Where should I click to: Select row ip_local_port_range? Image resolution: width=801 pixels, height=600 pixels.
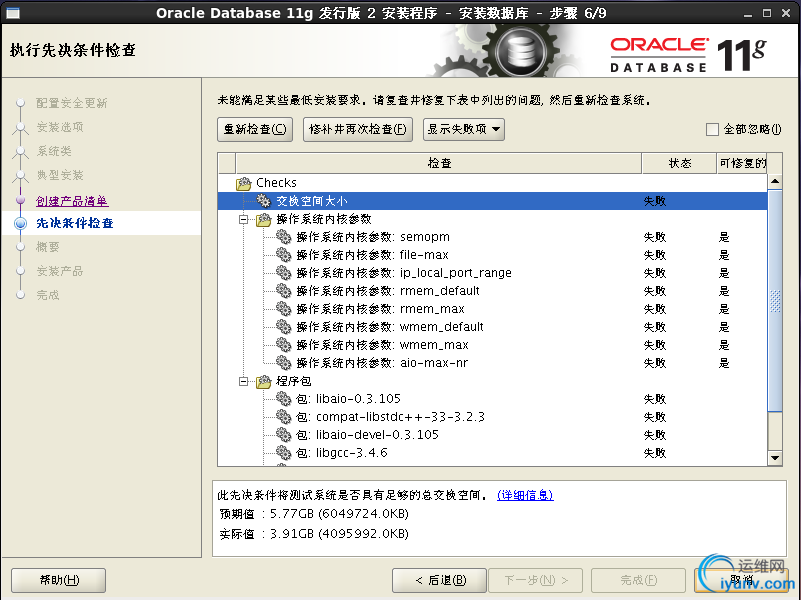[492, 273]
